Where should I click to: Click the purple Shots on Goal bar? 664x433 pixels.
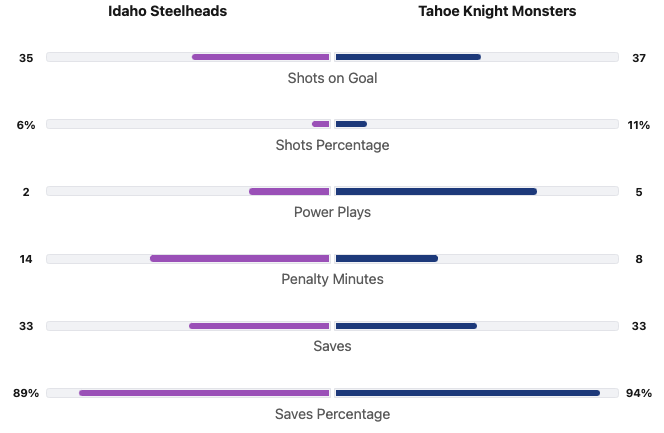pos(260,57)
